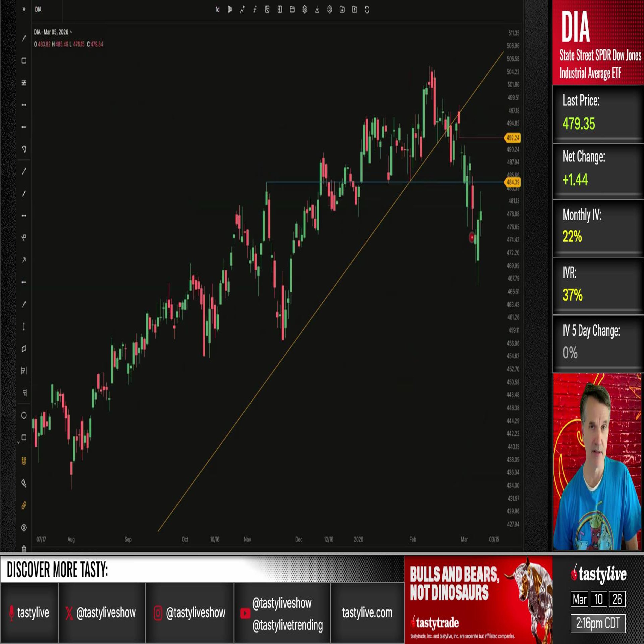Click the red alert dot on chart
This screenshot has height=644, width=644.
[472, 237]
